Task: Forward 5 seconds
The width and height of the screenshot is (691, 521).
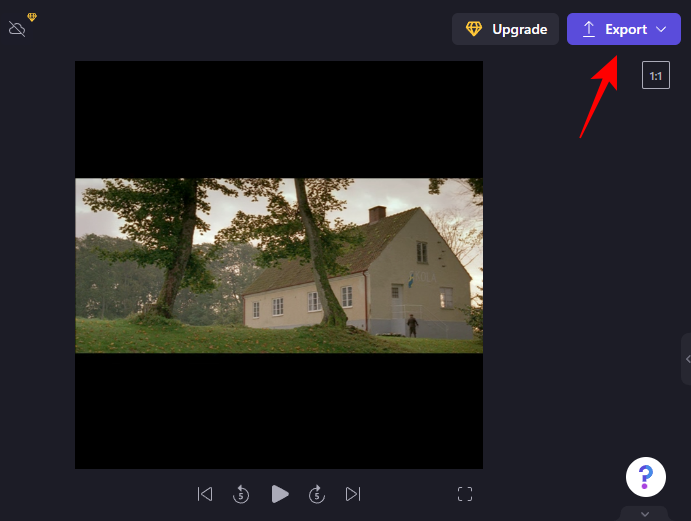Action: 317,494
